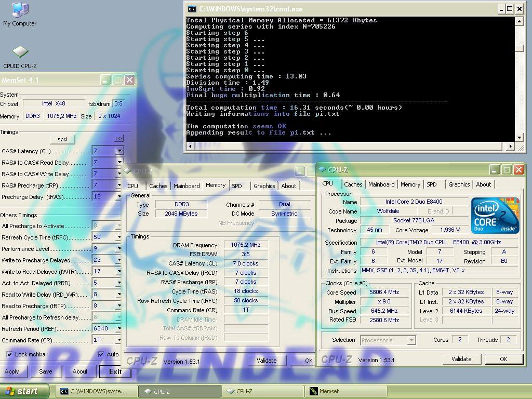The image size is (532, 399).
Task: Open Memory tab in front CPU-Z window
Action: 410,184
